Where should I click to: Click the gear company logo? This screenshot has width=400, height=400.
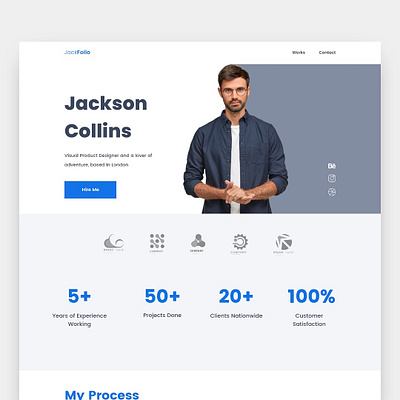coord(239,244)
